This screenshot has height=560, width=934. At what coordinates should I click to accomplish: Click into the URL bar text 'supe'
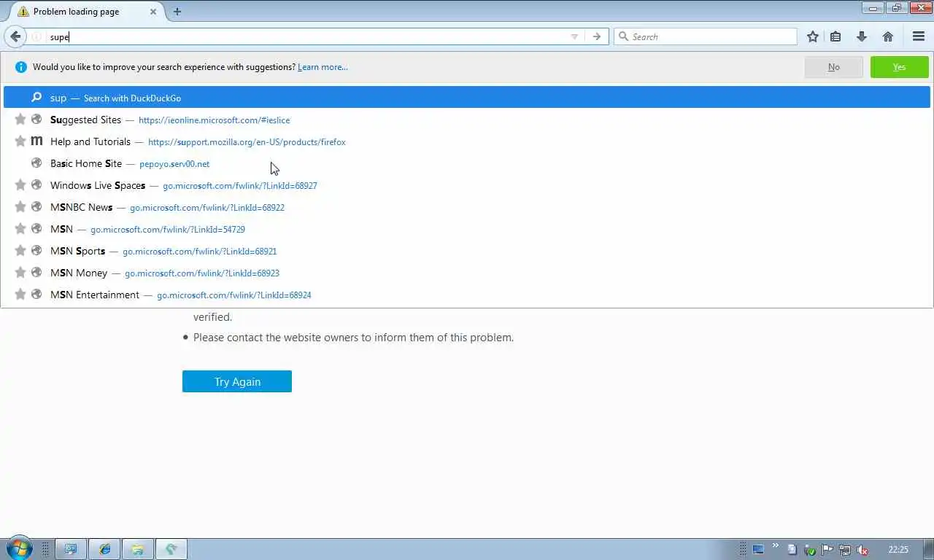coord(59,37)
